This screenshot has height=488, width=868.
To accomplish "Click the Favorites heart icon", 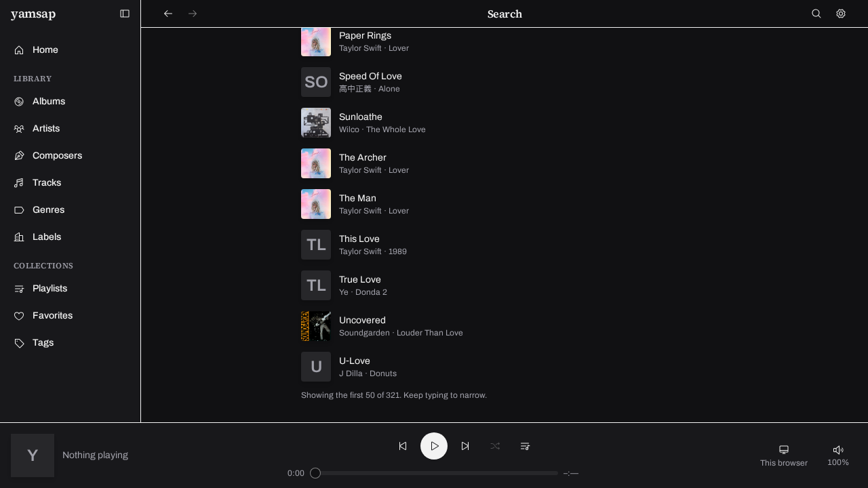I will point(19,316).
